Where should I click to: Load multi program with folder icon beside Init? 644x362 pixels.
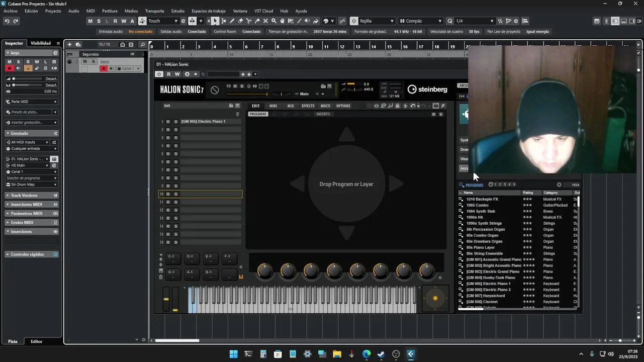(231, 106)
